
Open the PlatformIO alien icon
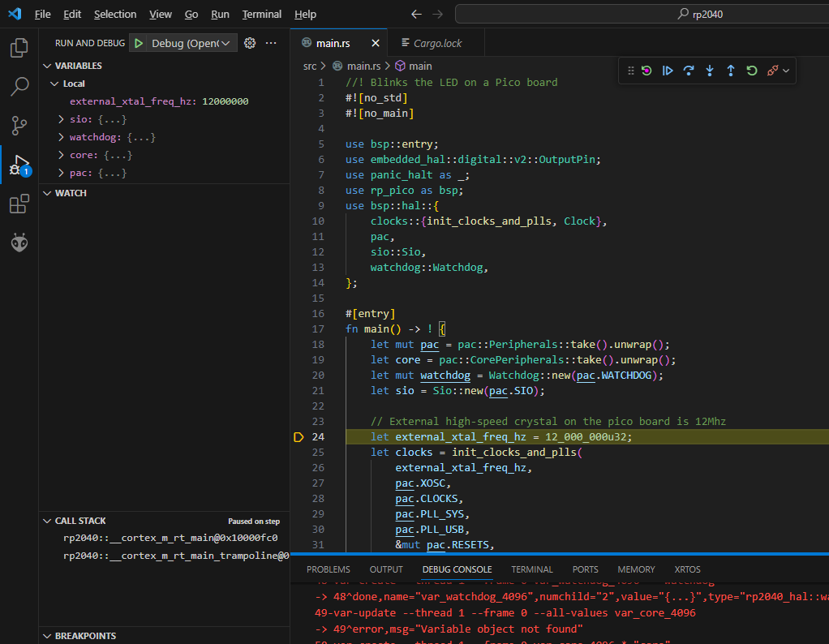tap(19, 243)
